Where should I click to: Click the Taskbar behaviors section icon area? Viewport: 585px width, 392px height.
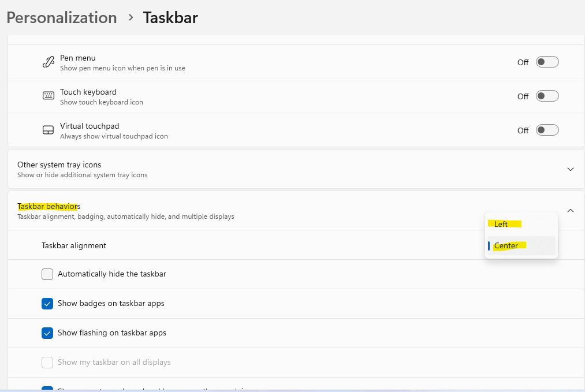tap(571, 211)
